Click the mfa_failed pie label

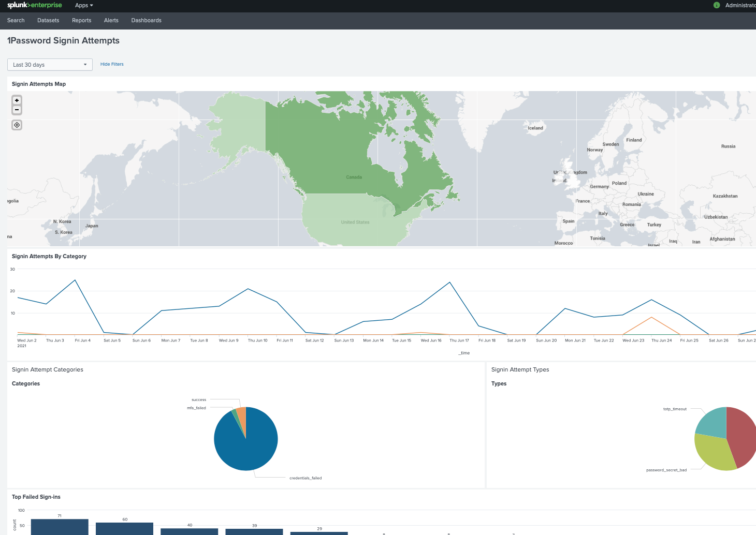coord(196,408)
